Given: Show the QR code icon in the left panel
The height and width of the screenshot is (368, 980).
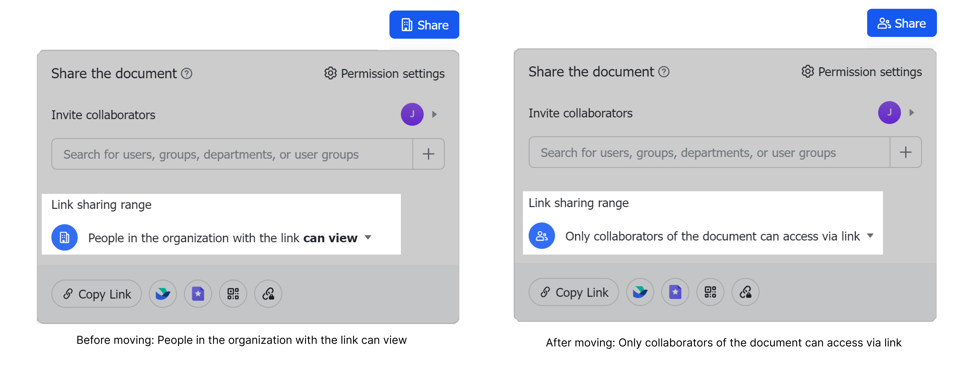Looking at the screenshot, I should 233,294.
